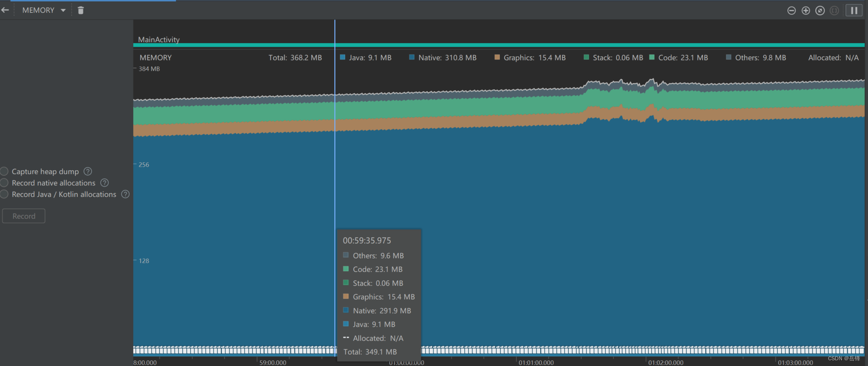Click the Others legend color swatch
The image size is (868, 366).
tap(729, 57)
